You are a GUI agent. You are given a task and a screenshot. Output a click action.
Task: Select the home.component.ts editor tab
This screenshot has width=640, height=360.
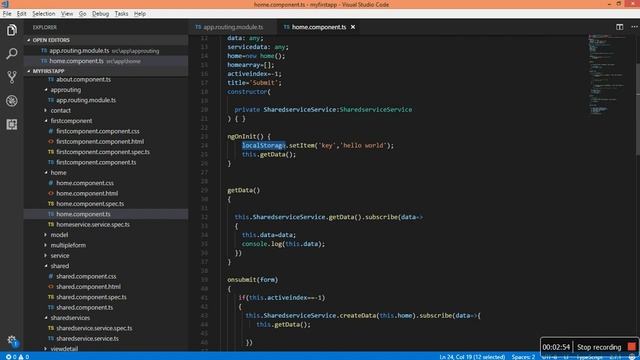[319, 27]
